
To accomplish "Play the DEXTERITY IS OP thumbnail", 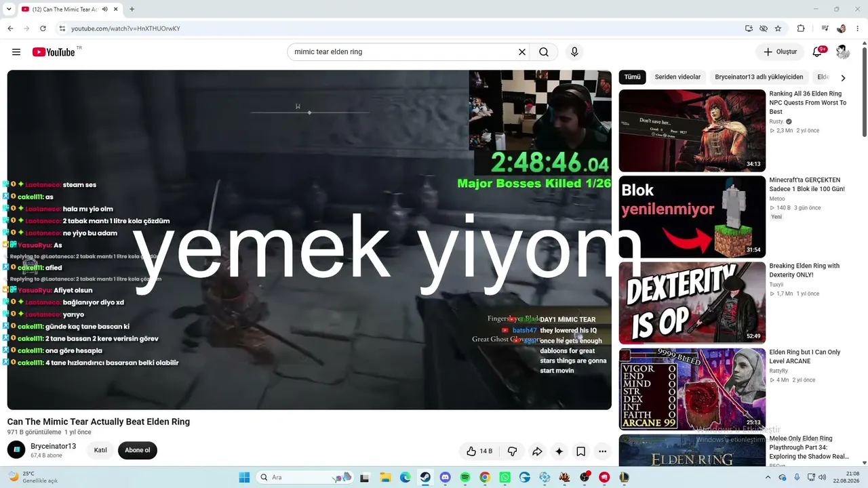I will click(x=692, y=303).
